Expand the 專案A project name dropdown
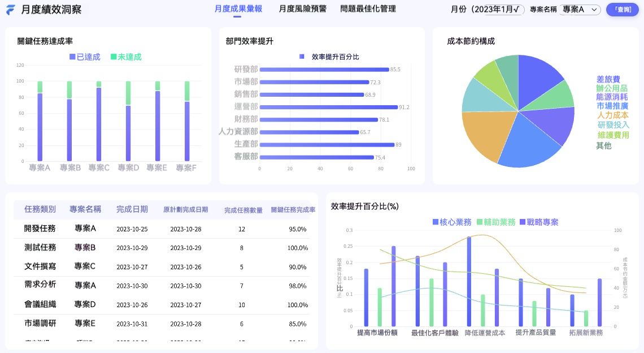The width and height of the screenshot is (644, 353). pyautogui.click(x=579, y=10)
